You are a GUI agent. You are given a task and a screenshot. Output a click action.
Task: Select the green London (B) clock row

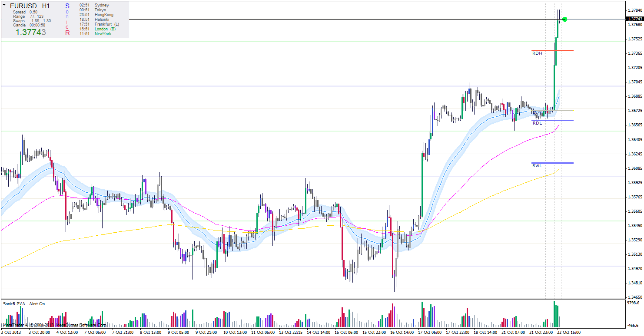[x=97, y=29]
